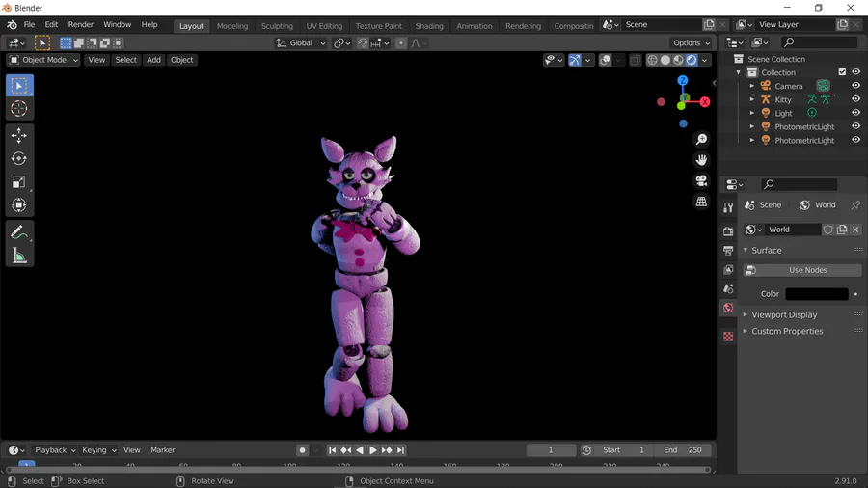Unlink World datablock with X icon
The image size is (868, 488).
(x=855, y=230)
